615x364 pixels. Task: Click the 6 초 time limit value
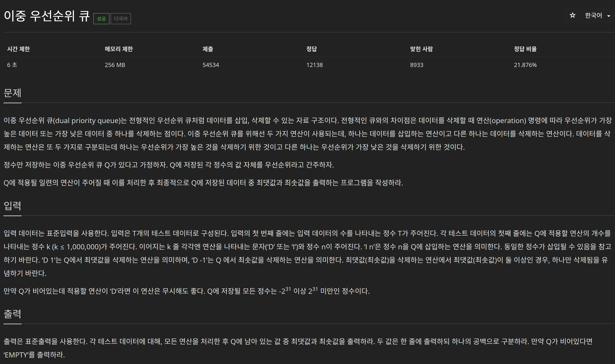[12, 65]
